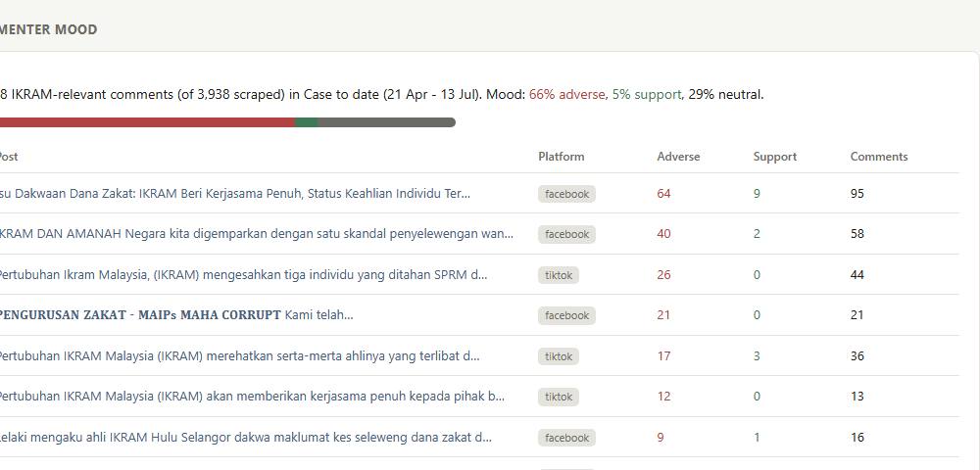
Task: Click tiktok tag in 'mengesahkan tiga individu' row
Action: coord(559,275)
